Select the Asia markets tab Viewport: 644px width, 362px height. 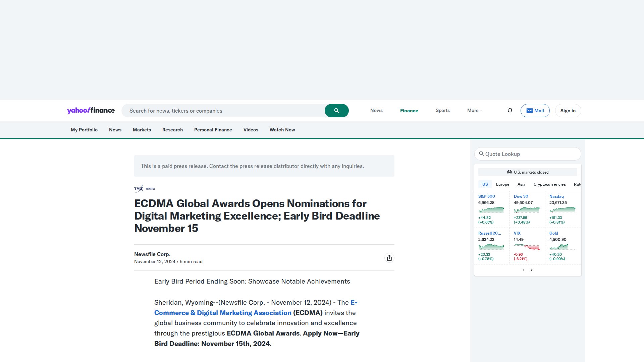[521, 184]
